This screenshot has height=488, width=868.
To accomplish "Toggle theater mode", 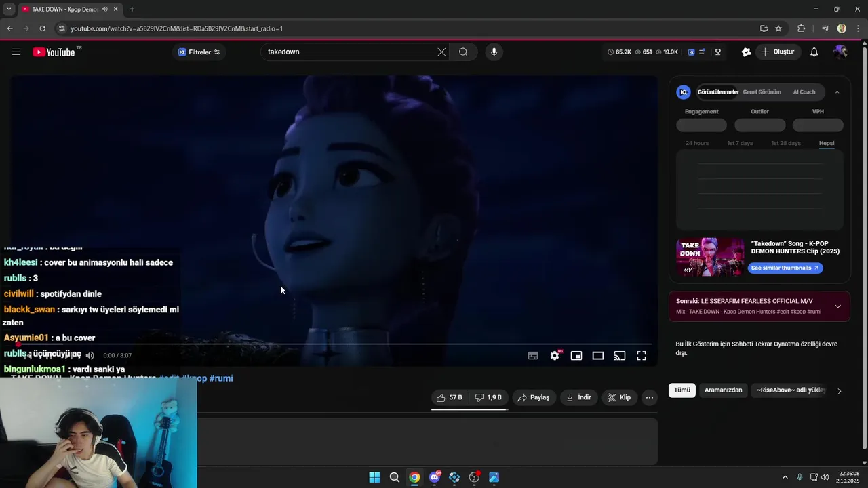I will pos(598,356).
